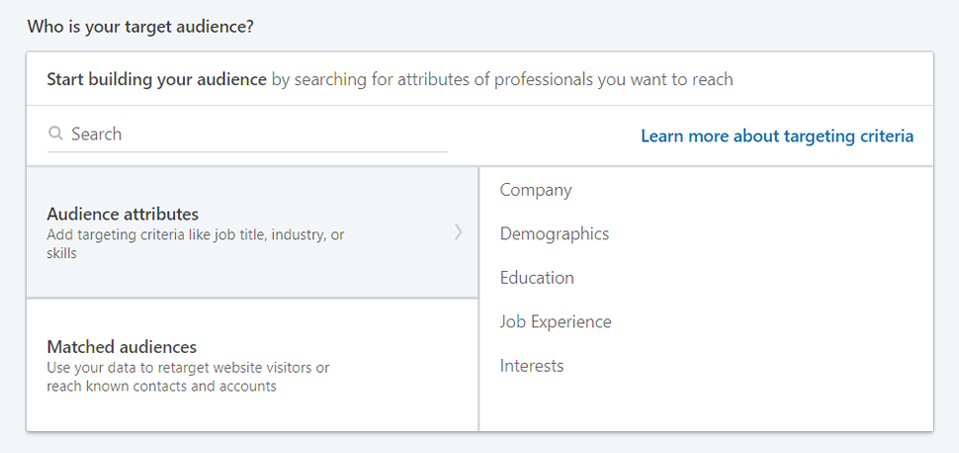Open the Company attribute category
Viewport: 959px width, 453px height.
536,190
